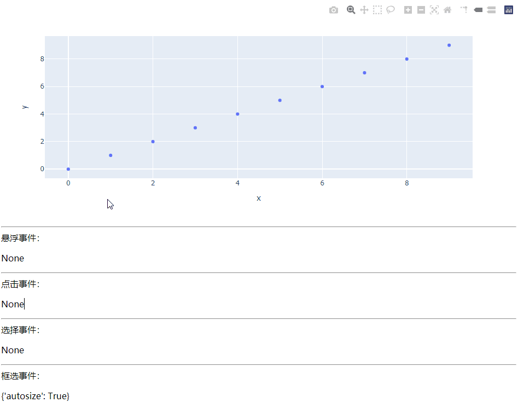518x420 pixels.
Task: Open the Plotly logo link
Action: 509,10
